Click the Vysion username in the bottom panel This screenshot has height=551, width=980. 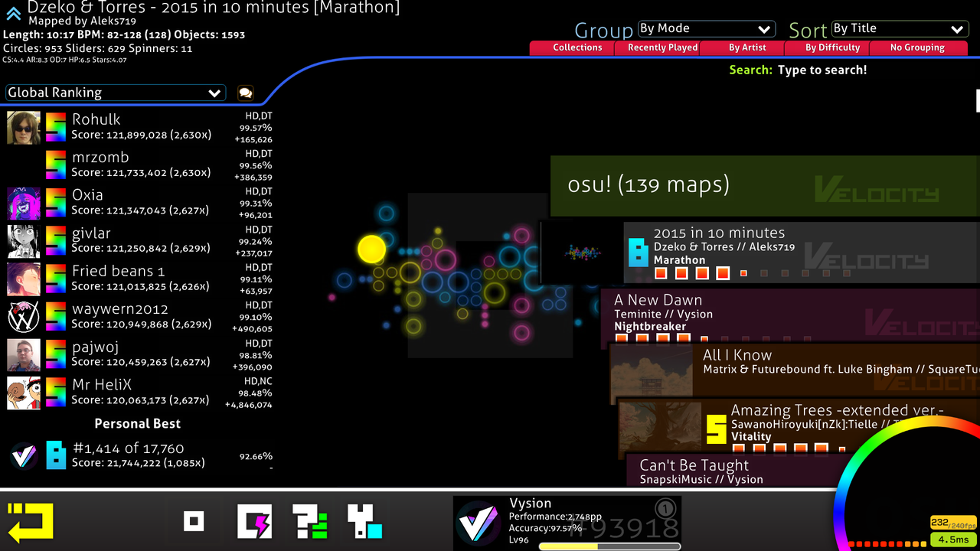(531, 504)
